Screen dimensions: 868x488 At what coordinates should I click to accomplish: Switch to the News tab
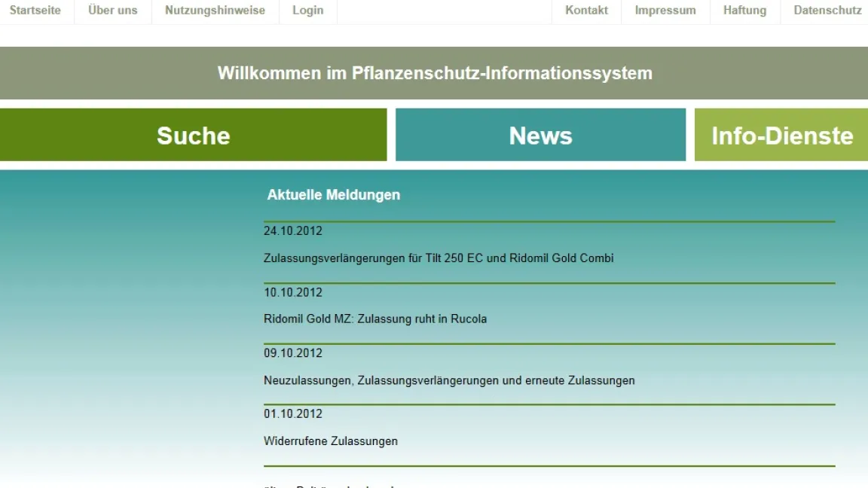pos(540,136)
